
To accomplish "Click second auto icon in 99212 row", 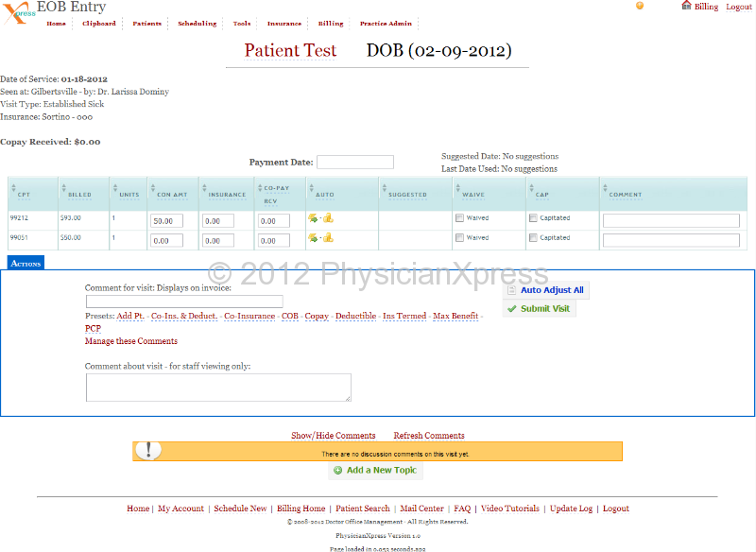I will tap(328, 218).
